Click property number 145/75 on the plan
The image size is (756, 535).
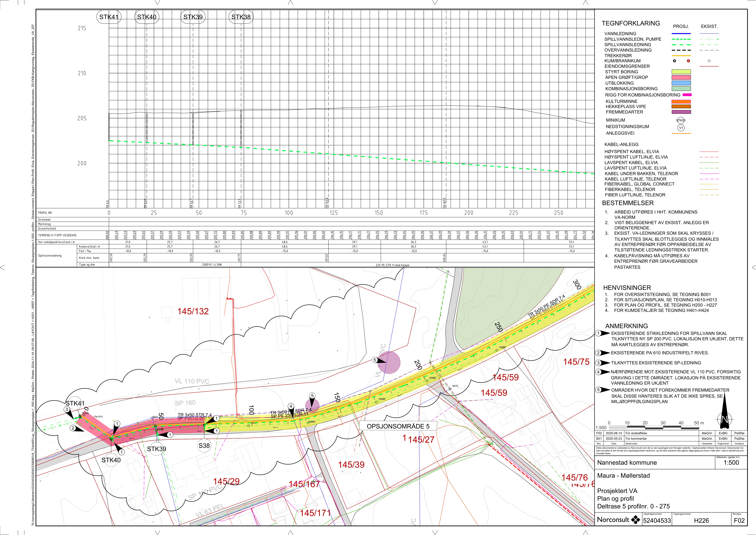[576, 362]
